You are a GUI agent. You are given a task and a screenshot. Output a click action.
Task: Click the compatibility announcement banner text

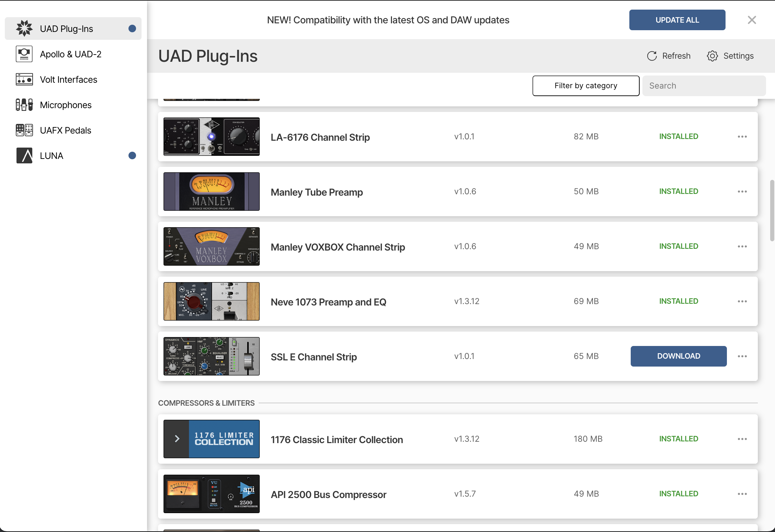tap(388, 20)
